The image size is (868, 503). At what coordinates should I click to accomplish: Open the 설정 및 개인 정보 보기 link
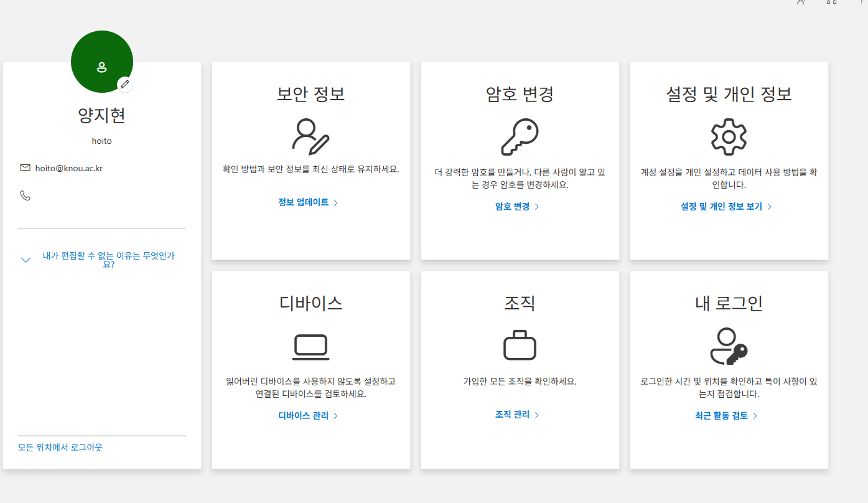tap(726, 206)
